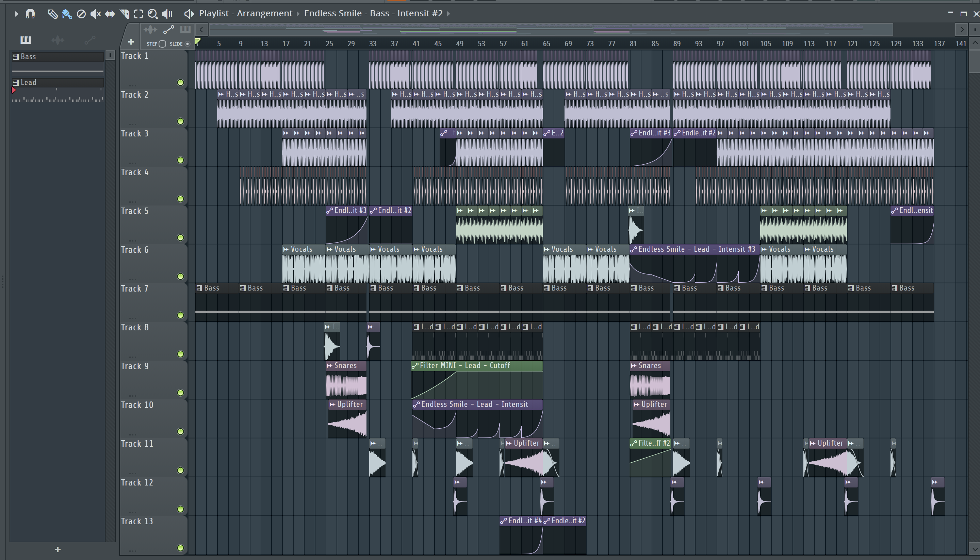
Task: Select the Zoom magnifier tool
Action: pos(153,14)
